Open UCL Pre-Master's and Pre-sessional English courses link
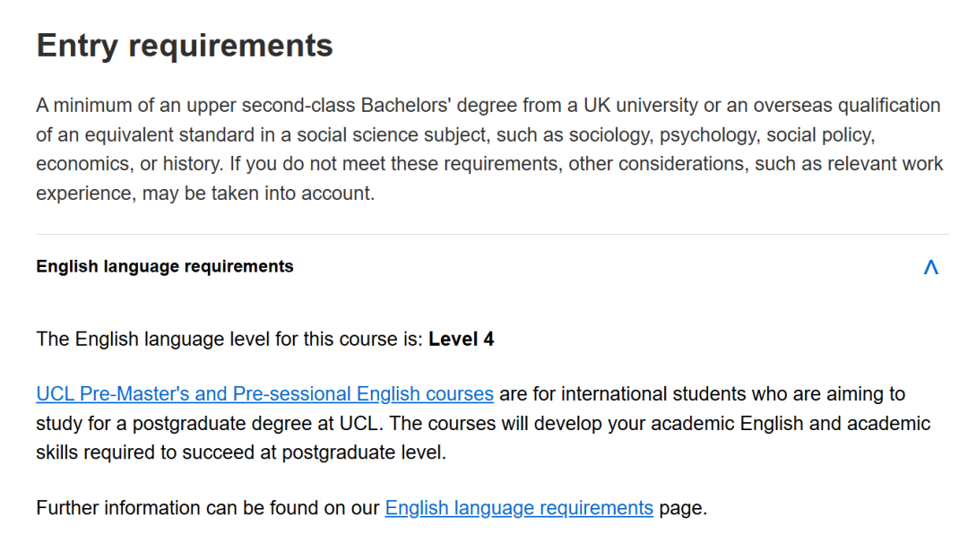Viewport: 968px width, 560px height. point(264,394)
